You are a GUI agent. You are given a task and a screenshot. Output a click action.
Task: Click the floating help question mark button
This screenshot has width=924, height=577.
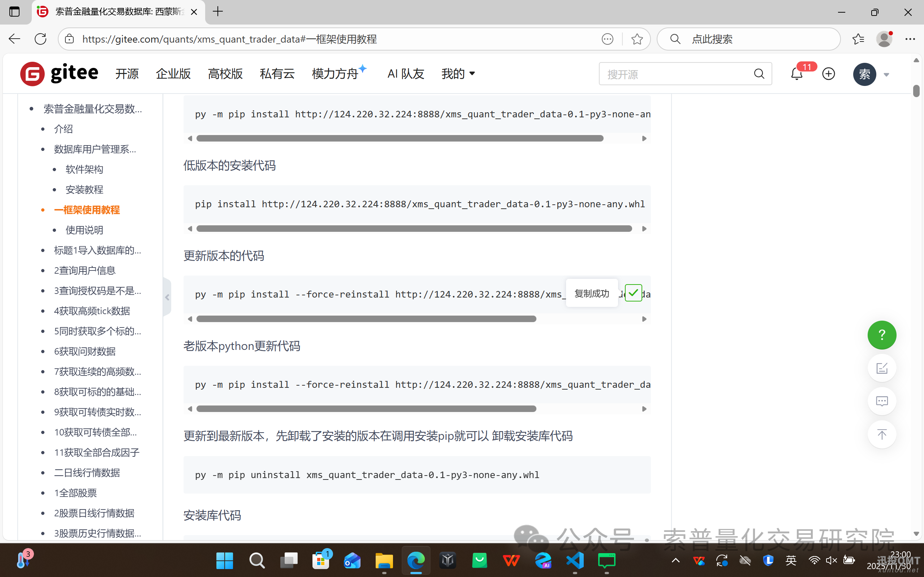click(x=882, y=335)
